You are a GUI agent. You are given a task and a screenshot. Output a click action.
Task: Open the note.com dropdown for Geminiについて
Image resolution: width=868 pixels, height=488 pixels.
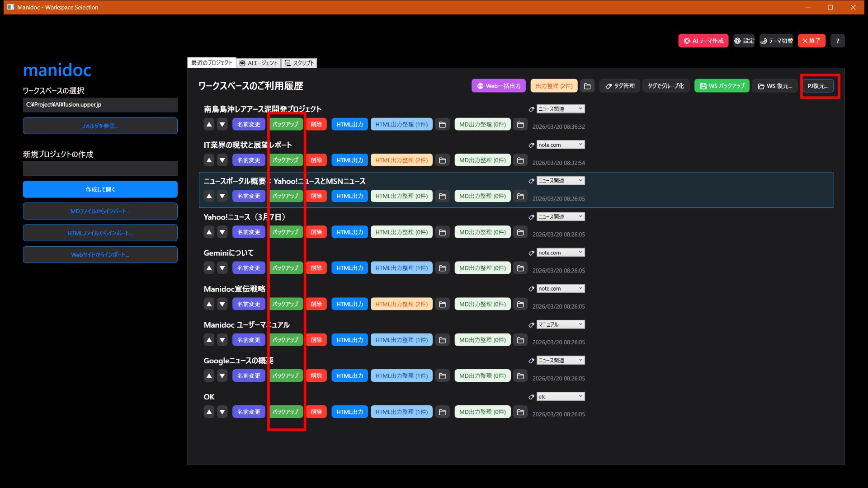tap(561, 252)
